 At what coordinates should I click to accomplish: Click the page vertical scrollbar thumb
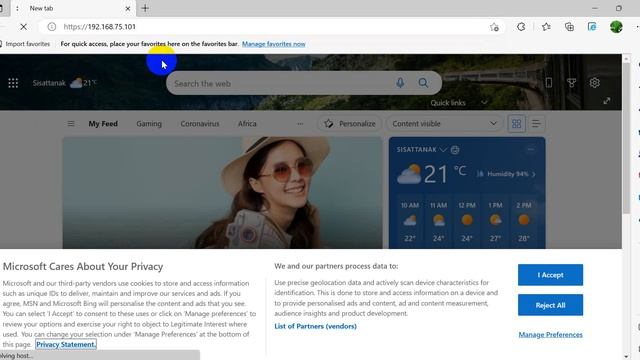[x=626, y=138]
